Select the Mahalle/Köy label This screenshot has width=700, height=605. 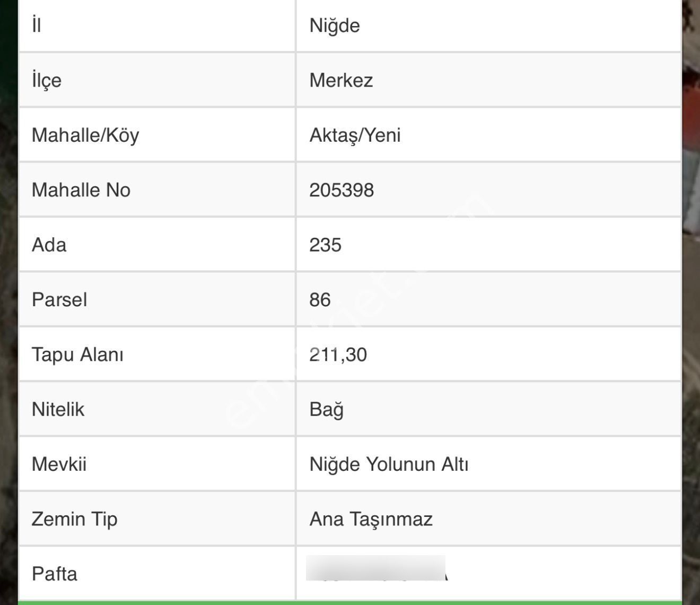[x=85, y=135]
